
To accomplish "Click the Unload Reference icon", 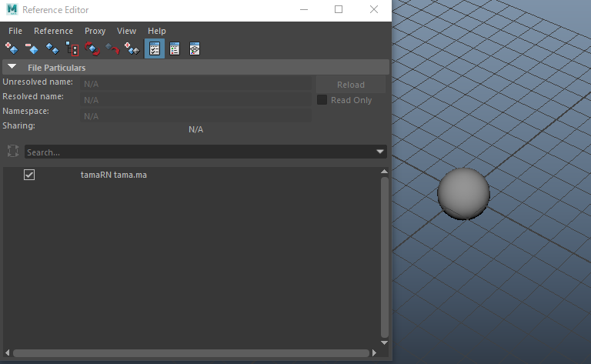I will pyautogui.click(x=112, y=48).
